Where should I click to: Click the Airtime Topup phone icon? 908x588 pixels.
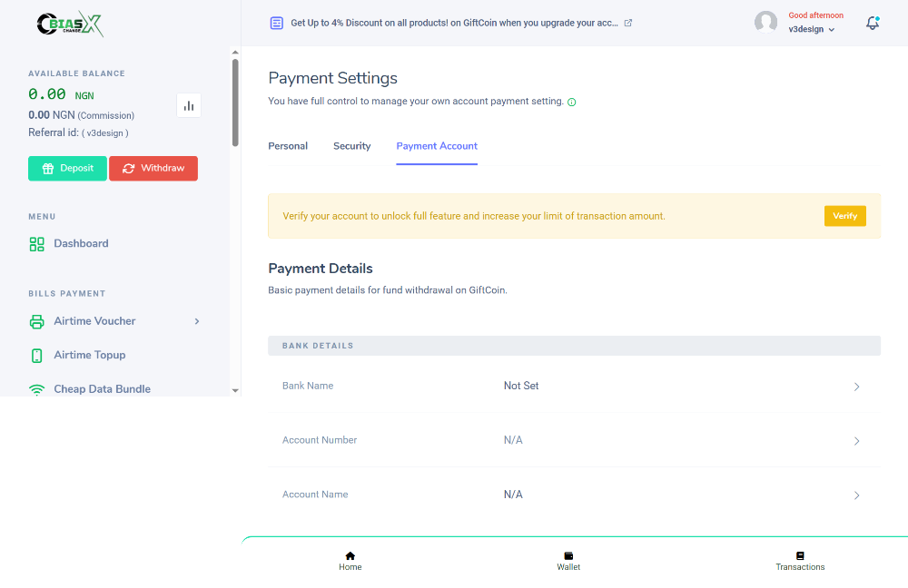coord(36,355)
